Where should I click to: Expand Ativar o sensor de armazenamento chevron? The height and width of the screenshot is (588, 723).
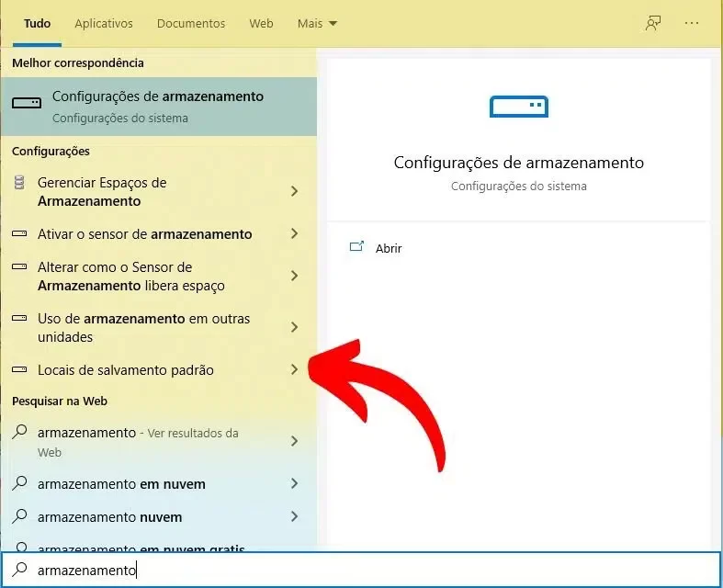[x=294, y=233]
